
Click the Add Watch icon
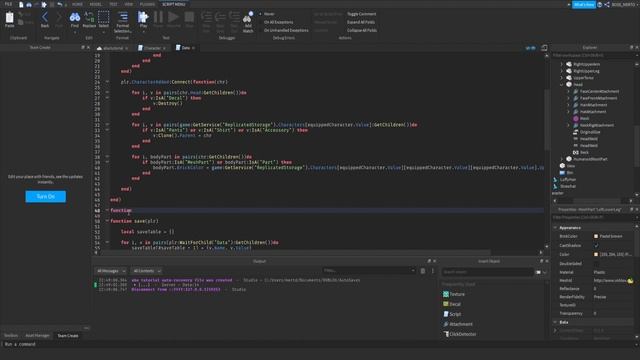pos(248,17)
